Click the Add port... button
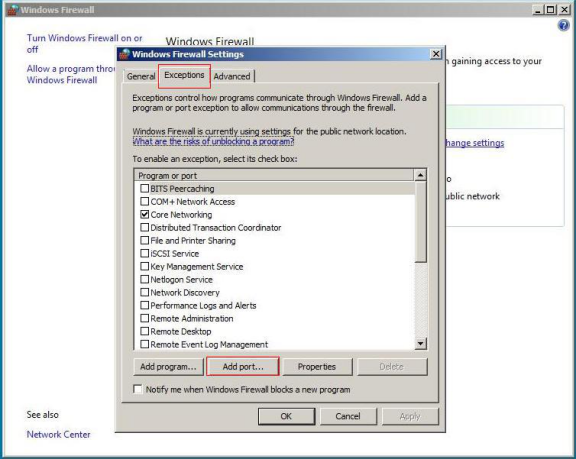 [x=243, y=366]
